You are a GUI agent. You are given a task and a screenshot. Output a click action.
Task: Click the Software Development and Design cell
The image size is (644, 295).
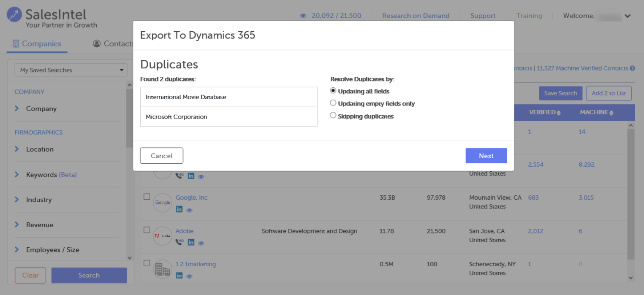(x=310, y=231)
